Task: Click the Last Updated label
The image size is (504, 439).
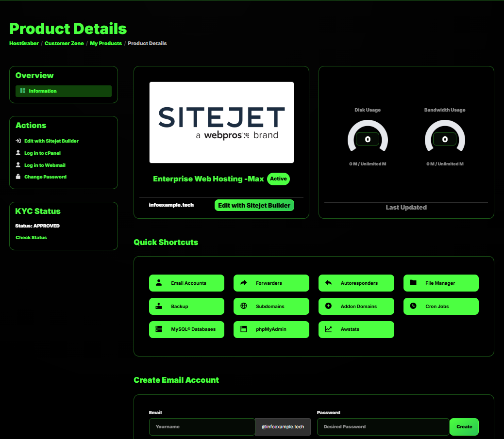Action: (x=406, y=208)
